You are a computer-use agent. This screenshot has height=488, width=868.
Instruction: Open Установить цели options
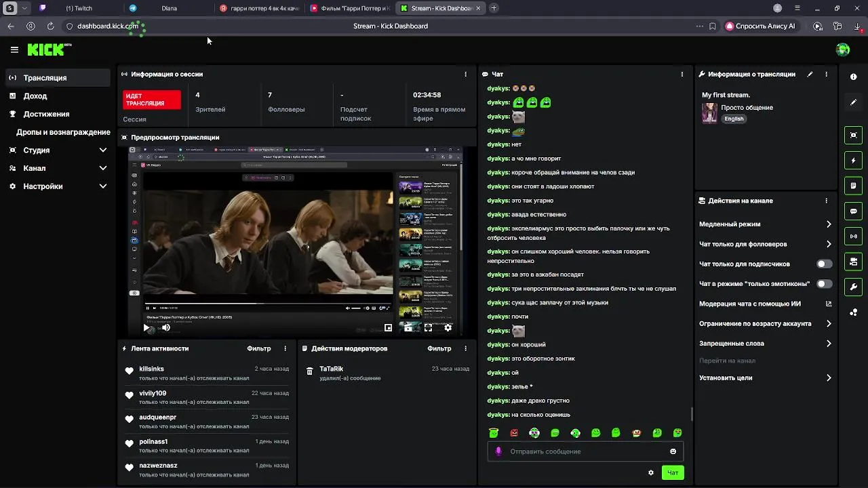click(x=765, y=378)
